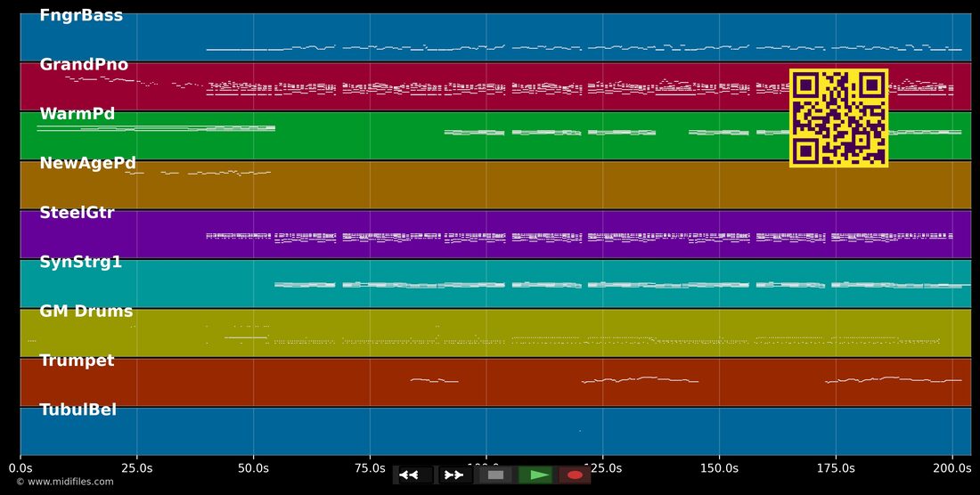980x495 pixels.
Task: Click the 75.0s timeline marker
Action: point(370,467)
